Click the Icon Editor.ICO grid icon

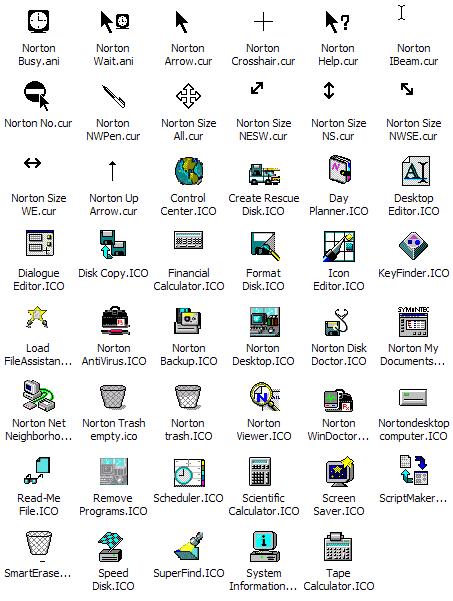(x=339, y=246)
